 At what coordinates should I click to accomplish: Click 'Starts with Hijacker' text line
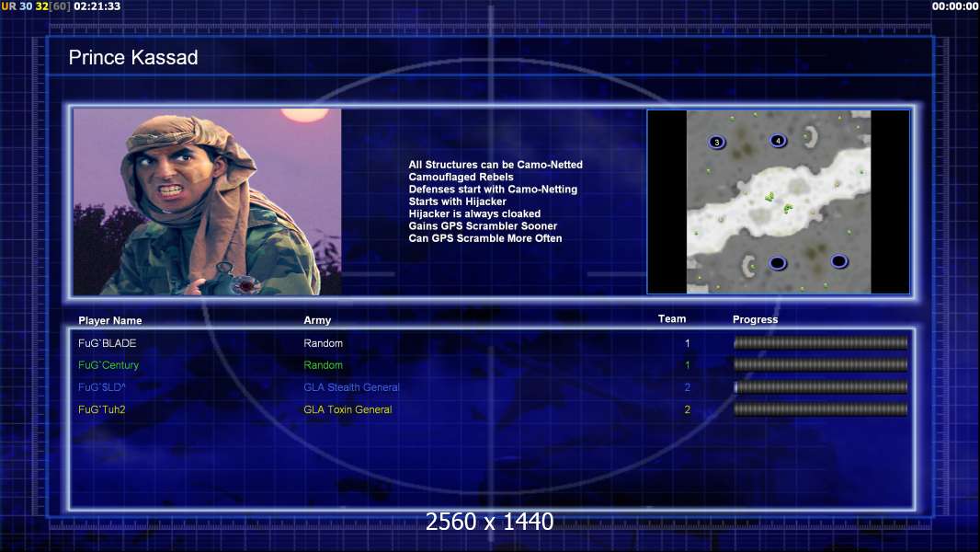(x=458, y=201)
